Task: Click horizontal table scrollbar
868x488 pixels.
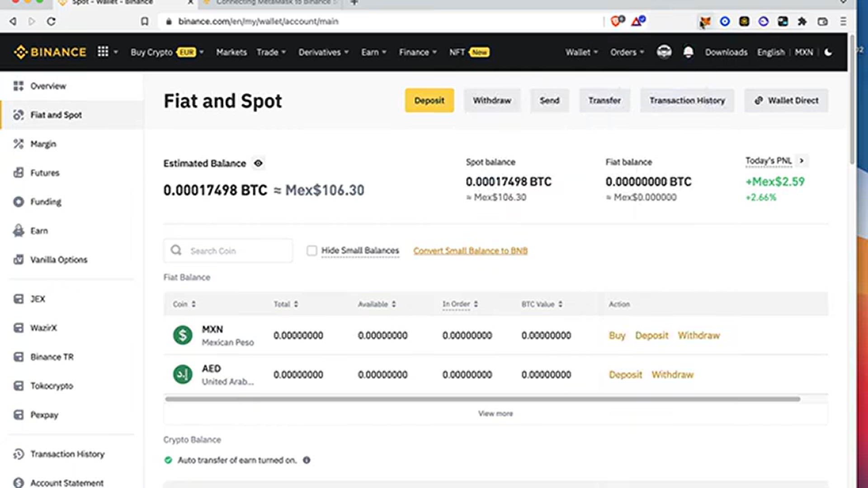Action: (482, 399)
